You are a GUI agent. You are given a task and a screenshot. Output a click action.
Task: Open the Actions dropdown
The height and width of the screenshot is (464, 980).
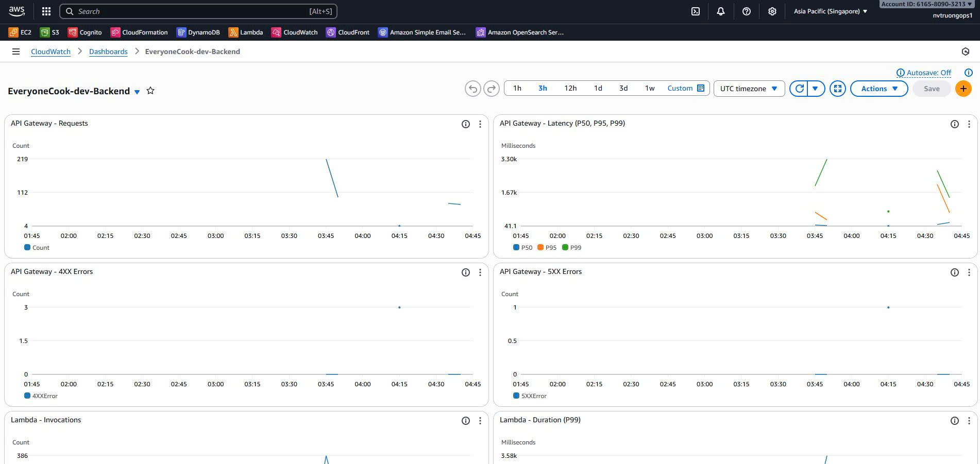[x=879, y=89]
